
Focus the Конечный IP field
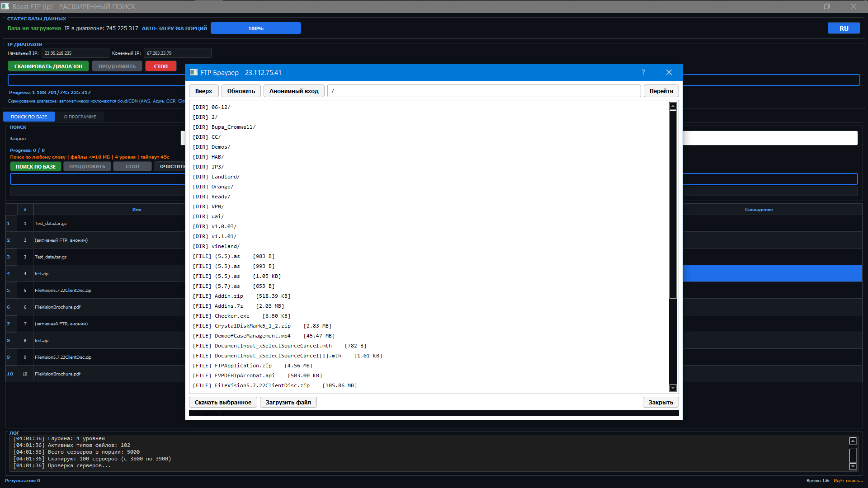177,53
